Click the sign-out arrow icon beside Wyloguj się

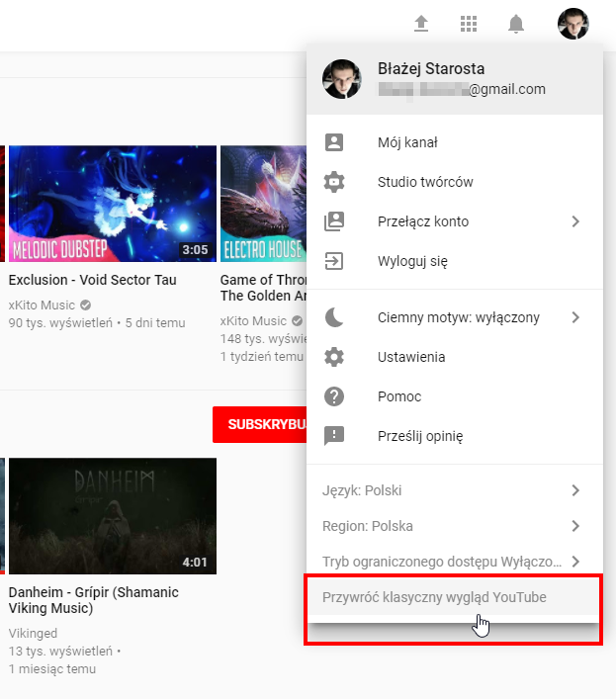334,261
